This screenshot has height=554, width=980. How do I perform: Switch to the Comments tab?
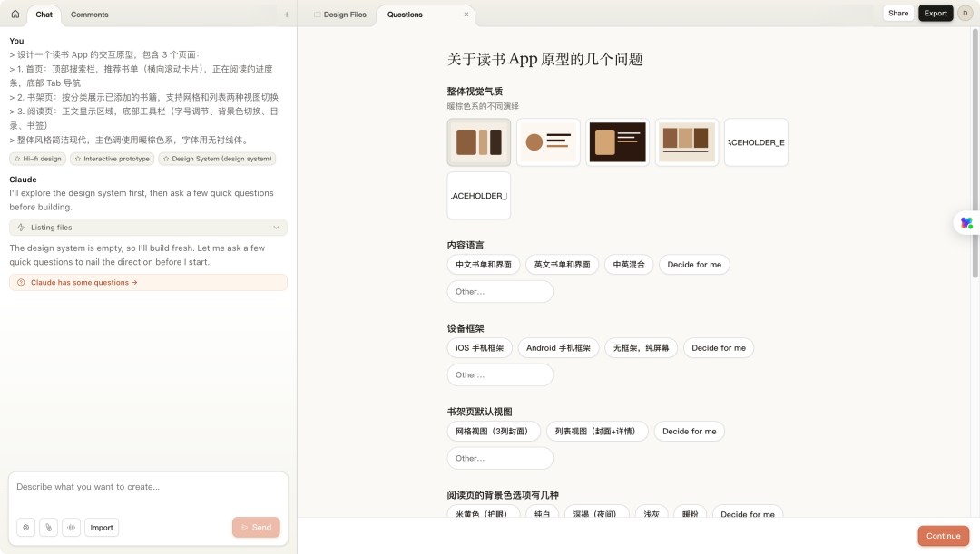coord(89,15)
